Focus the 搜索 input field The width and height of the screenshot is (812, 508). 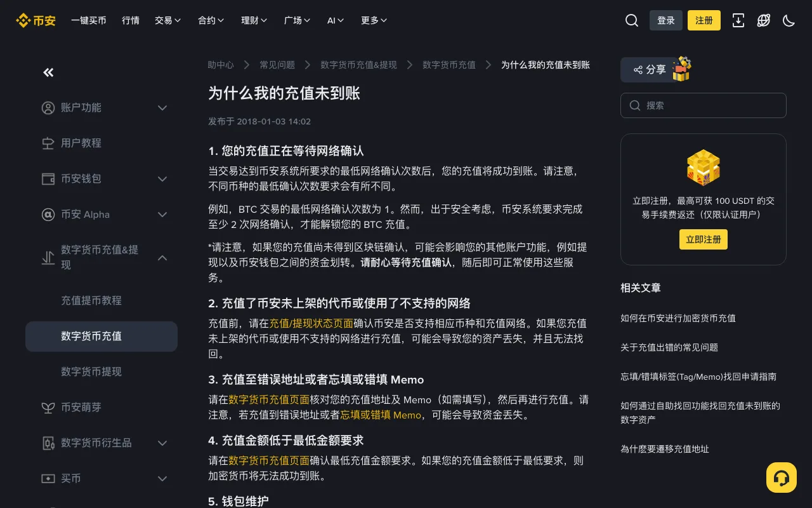(704, 105)
